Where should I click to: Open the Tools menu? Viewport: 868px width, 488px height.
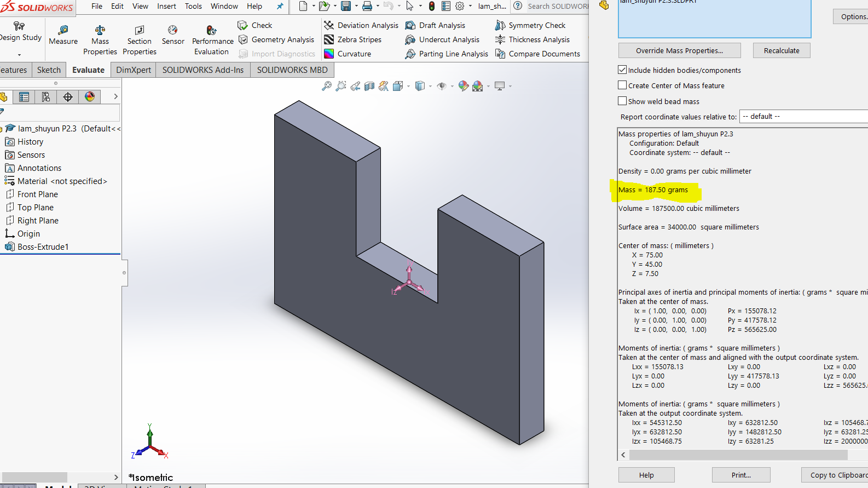(x=193, y=6)
